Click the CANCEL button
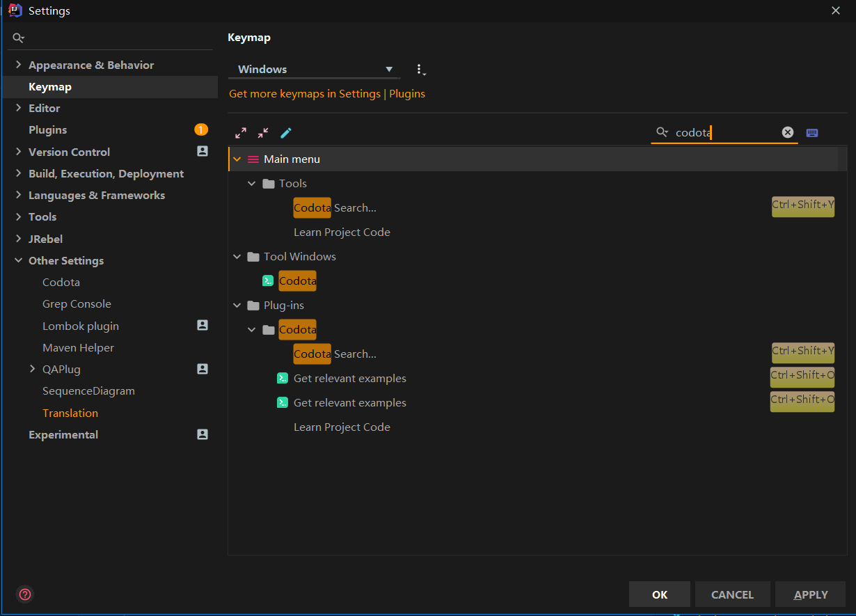The image size is (856, 616). point(732,594)
